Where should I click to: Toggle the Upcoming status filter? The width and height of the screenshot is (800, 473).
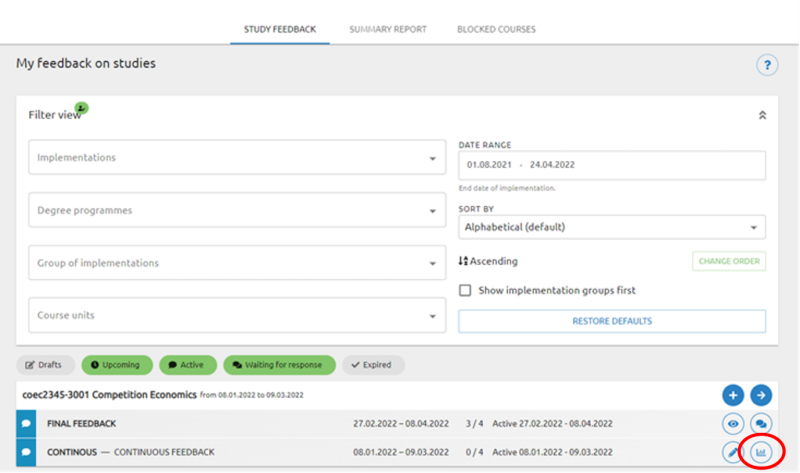pos(117,365)
